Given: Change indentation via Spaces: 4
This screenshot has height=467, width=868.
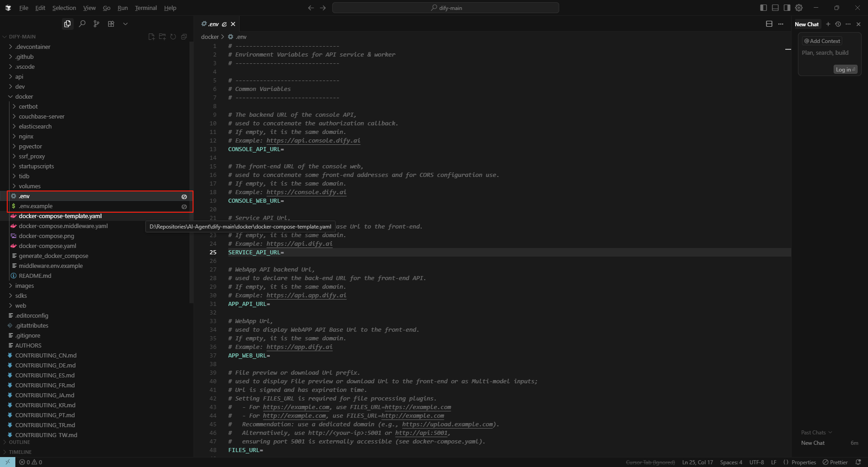Looking at the screenshot, I should point(731,462).
